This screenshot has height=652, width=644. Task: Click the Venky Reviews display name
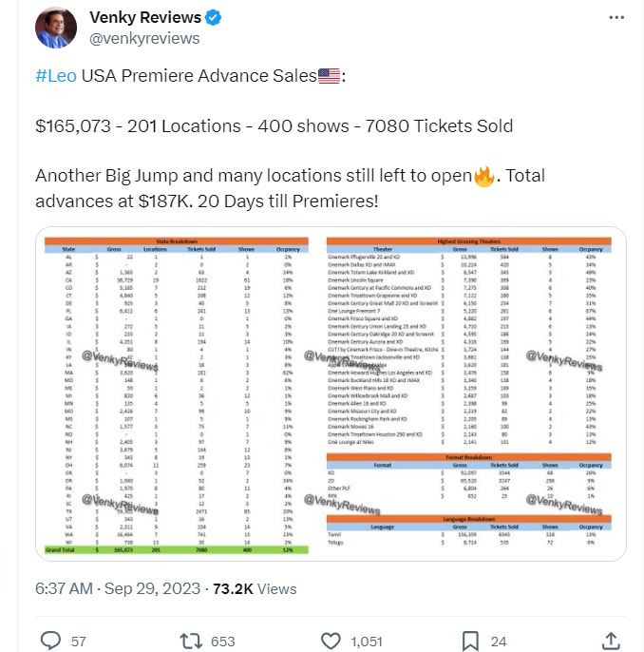[x=144, y=18]
